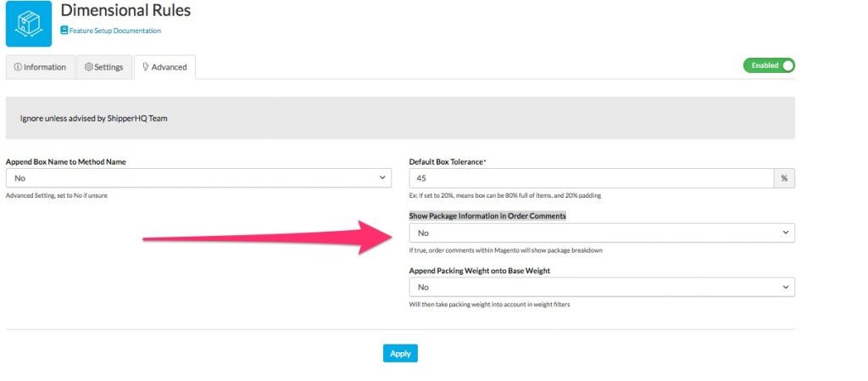868x381 pixels.
Task: Click the gear icon on Settings tab
Action: (x=88, y=67)
